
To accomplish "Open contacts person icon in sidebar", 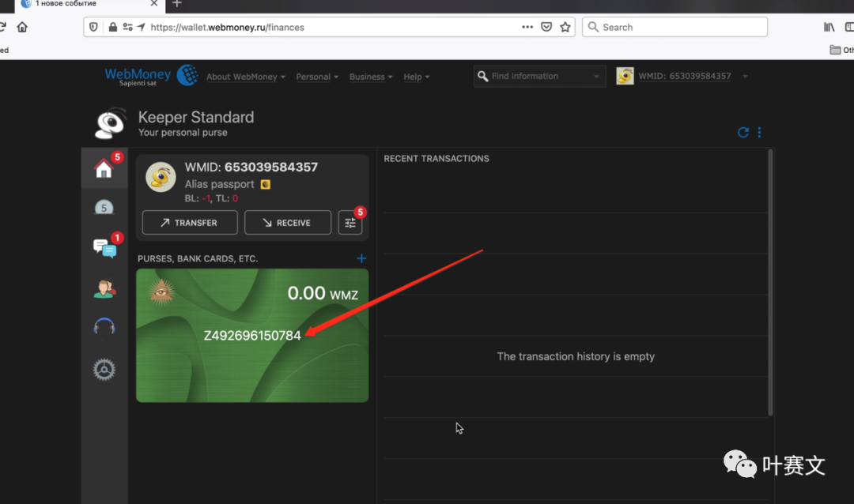I will pos(104,288).
